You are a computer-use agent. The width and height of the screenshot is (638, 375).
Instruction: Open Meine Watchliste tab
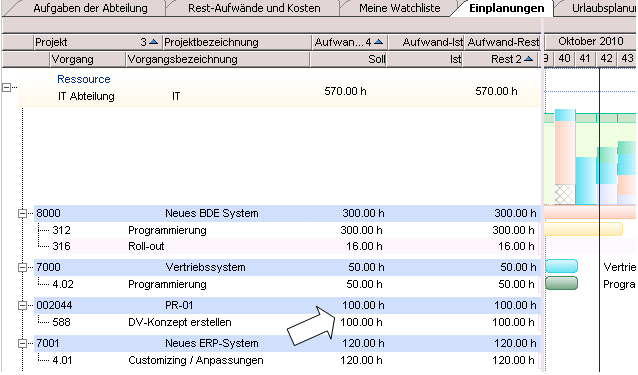pyautogui.click(x=400, y=8)
